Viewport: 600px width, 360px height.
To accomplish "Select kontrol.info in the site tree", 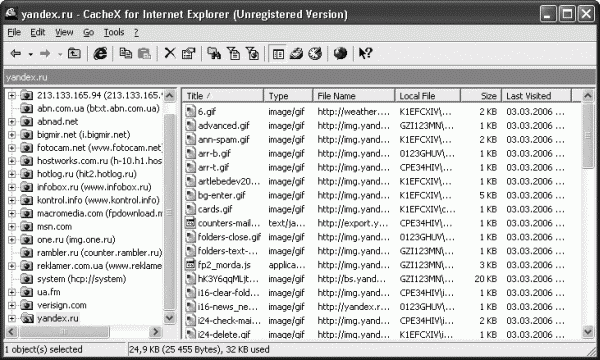I will coord(98,200).
